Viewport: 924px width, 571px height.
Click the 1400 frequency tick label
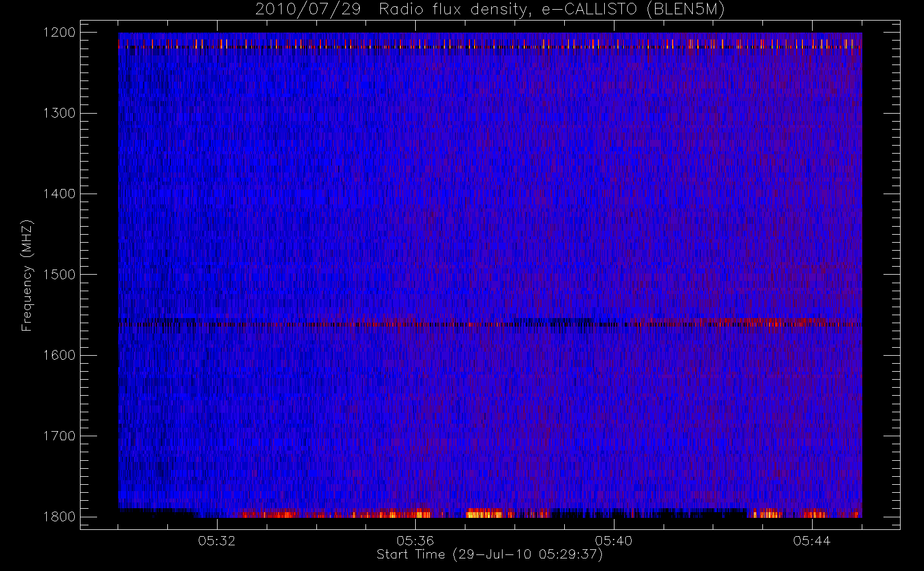click(59, 194)
